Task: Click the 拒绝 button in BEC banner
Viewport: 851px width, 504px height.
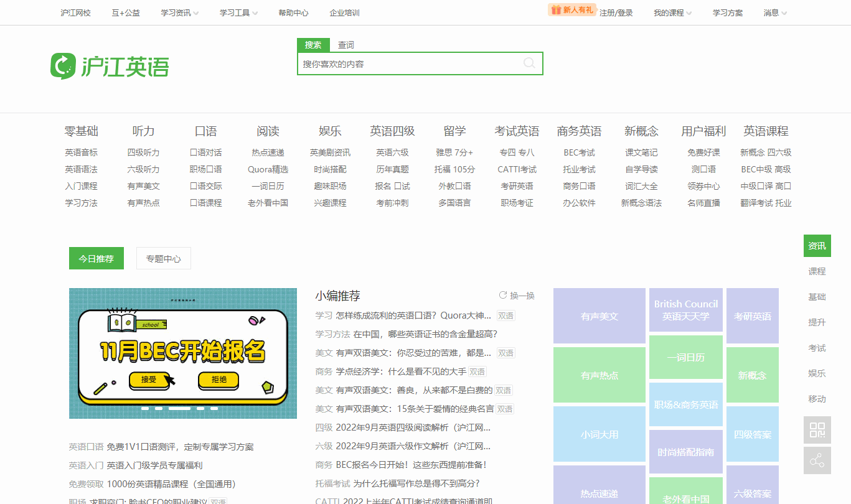Action: 219,380
